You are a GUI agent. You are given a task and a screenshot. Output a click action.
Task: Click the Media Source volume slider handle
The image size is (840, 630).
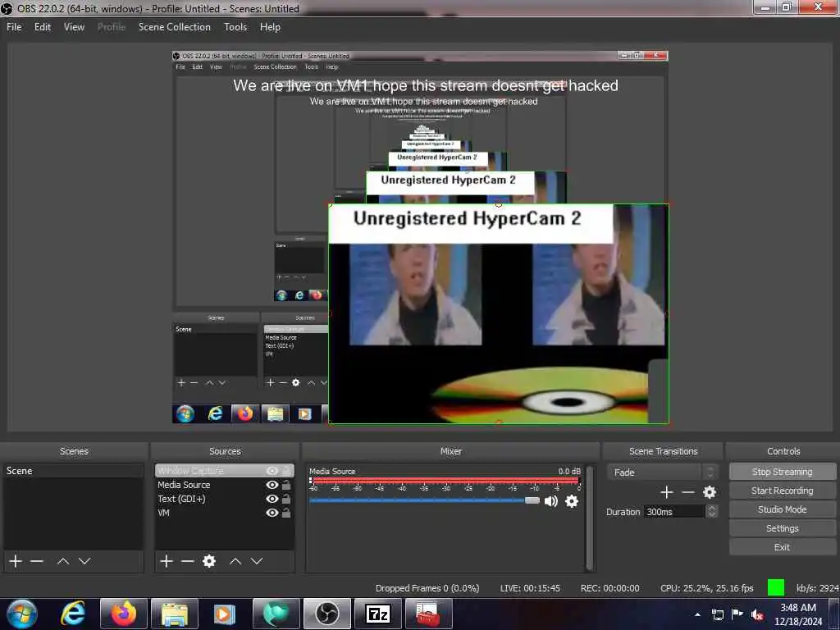click(532, 500)
